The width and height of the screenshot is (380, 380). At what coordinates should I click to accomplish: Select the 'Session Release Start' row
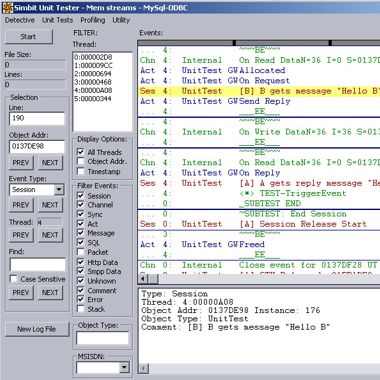259,224
